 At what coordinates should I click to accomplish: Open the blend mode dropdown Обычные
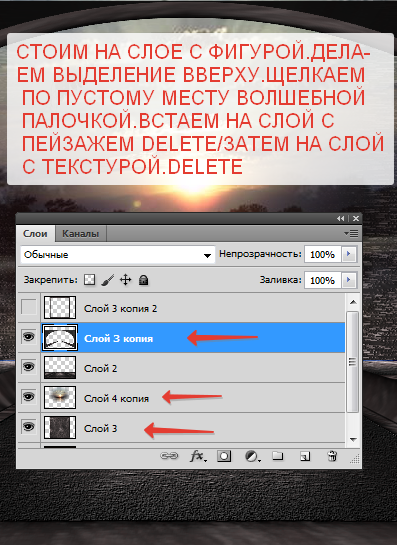(118, 255)
